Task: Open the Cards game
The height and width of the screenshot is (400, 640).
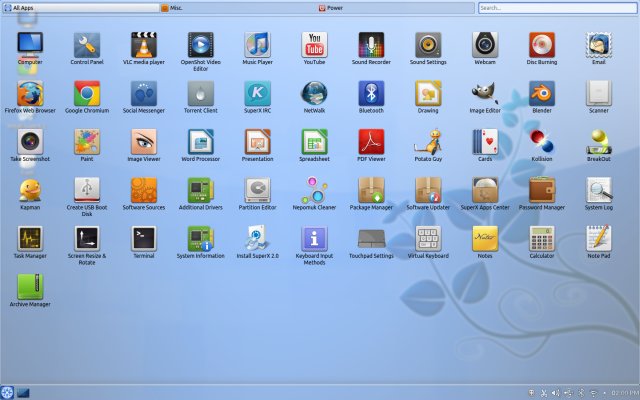Action: click(x=485, y=142)
